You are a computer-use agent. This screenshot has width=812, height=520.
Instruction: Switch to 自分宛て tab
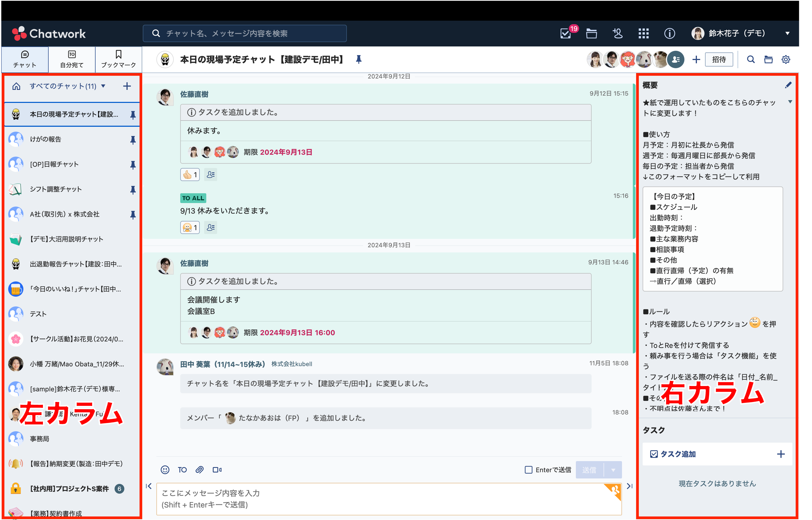72,60
